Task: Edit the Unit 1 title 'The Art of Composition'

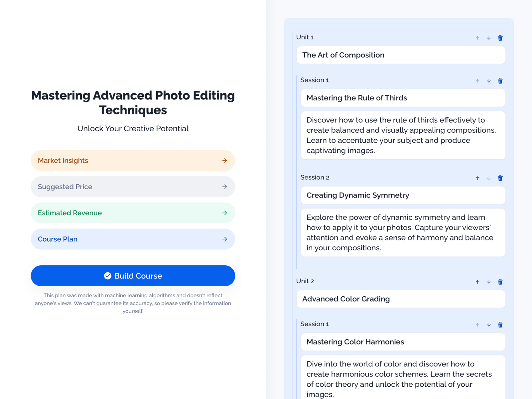Action: [x=401, y=55]
